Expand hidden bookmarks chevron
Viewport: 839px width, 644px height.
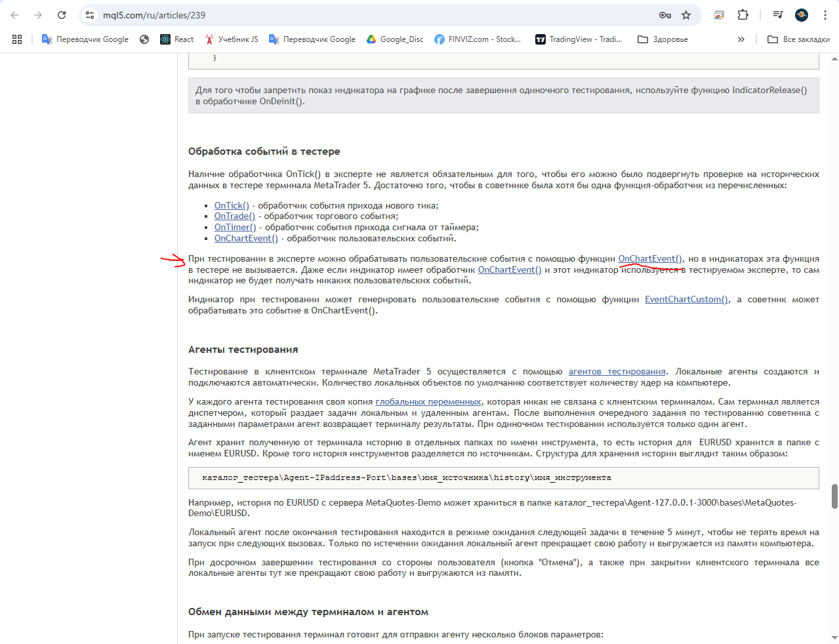tap(741, 39)
